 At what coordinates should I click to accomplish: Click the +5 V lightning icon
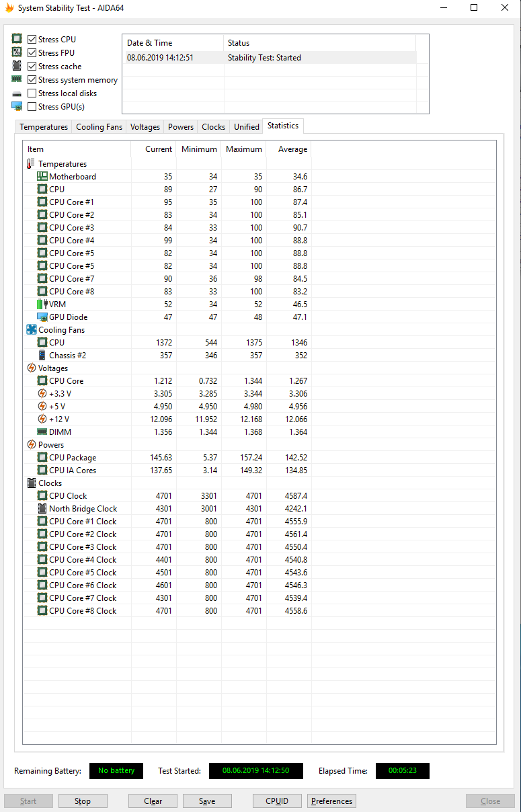(42, 407)
